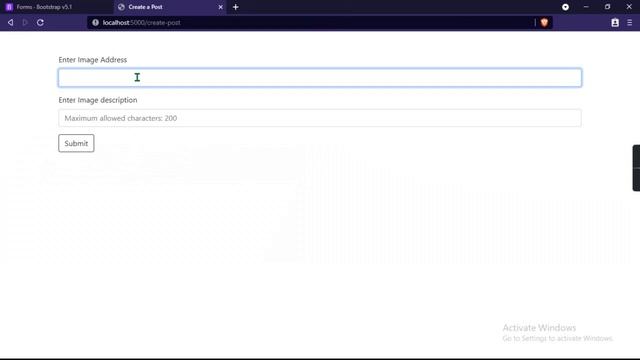The height and width of the screenshot is (360, 640).
Task: Minimize the browser window
Action: (586, 7)
